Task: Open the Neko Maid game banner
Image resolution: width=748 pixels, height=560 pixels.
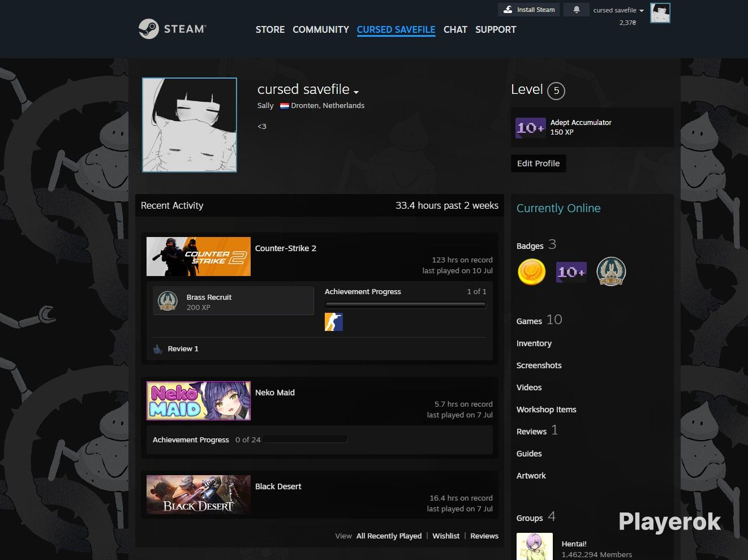Action: click(x=199, y=401)
